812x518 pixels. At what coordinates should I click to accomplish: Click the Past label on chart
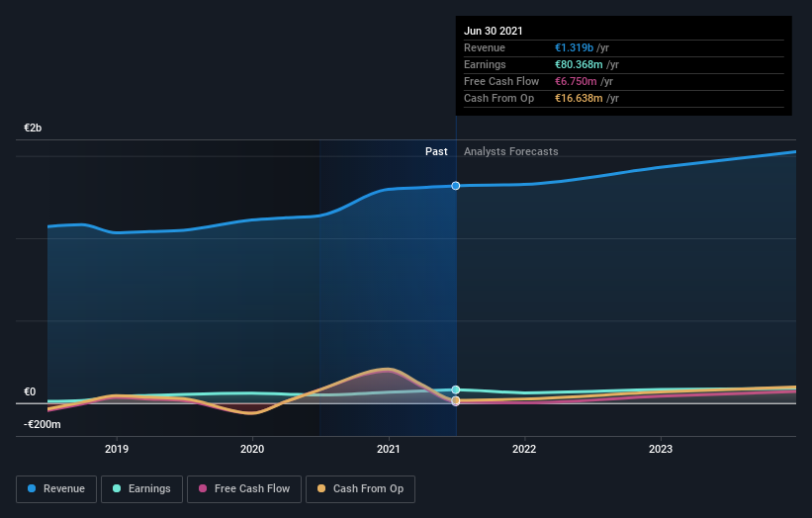(x=436, y=151)
